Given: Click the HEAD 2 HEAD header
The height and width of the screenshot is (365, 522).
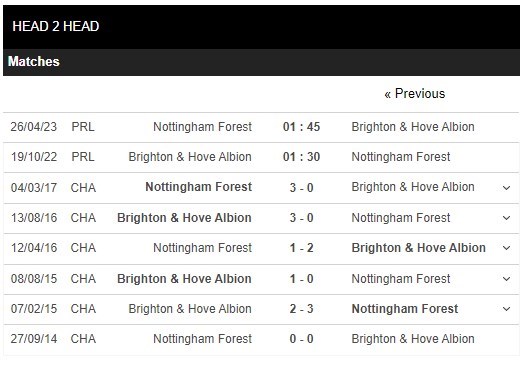Looking at the screenshot, I should coord(56,26).
